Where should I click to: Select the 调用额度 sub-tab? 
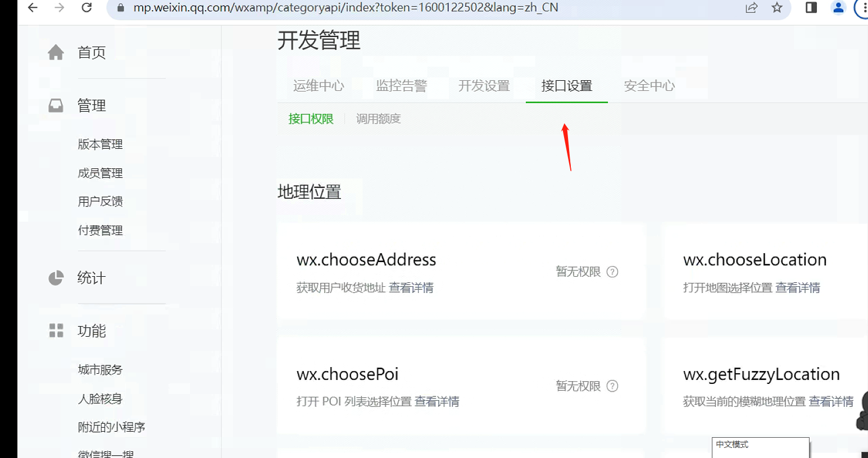[378, 118]
